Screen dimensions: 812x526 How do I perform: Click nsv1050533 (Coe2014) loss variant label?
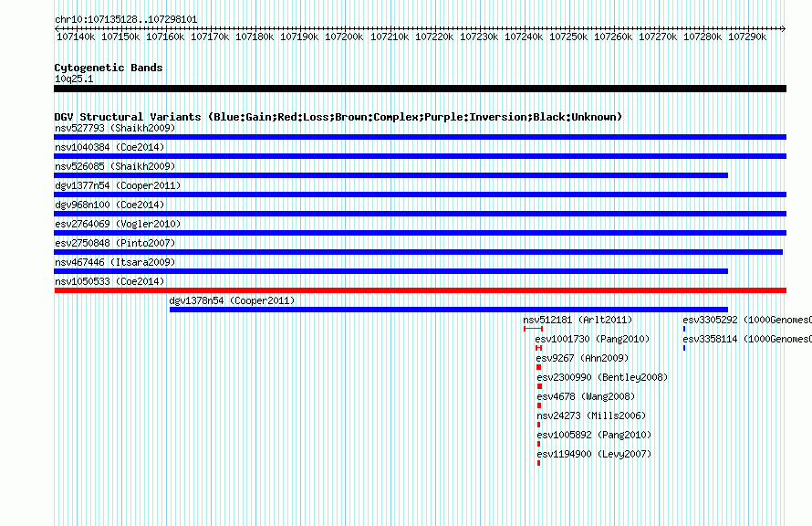[x=109, y=281]
